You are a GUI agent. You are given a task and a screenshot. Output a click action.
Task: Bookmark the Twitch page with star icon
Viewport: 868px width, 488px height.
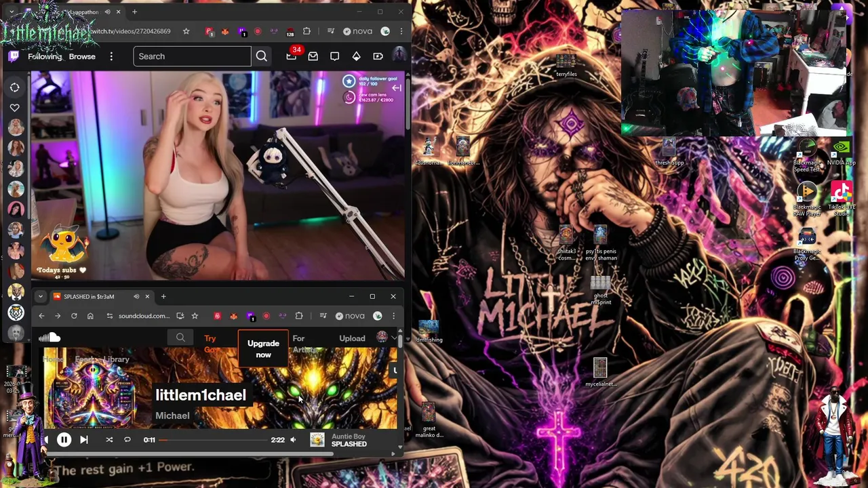[186, 31]
